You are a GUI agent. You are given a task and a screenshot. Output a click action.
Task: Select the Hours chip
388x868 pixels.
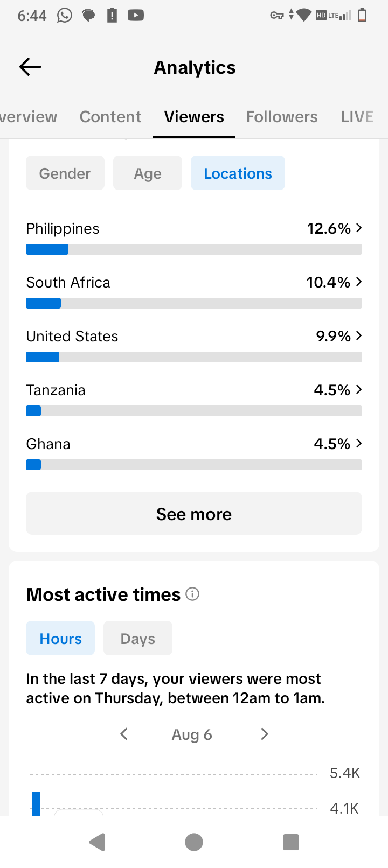60,638
